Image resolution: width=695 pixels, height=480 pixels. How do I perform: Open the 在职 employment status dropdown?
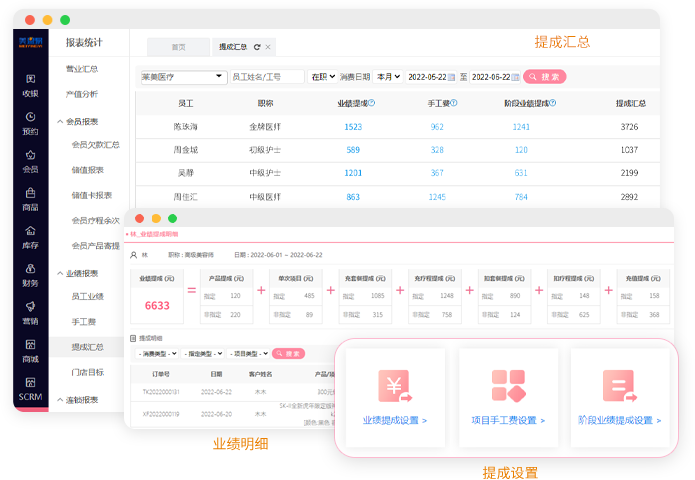tap(322, 77)
